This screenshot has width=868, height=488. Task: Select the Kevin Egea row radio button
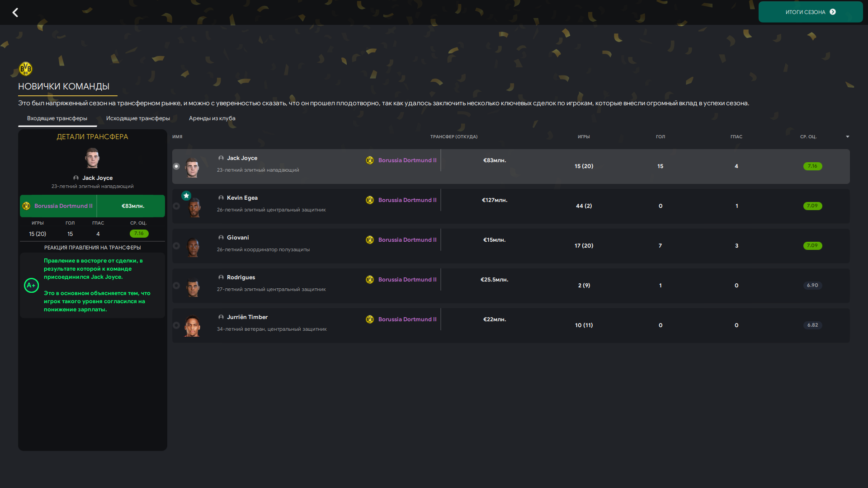[176, 206]
